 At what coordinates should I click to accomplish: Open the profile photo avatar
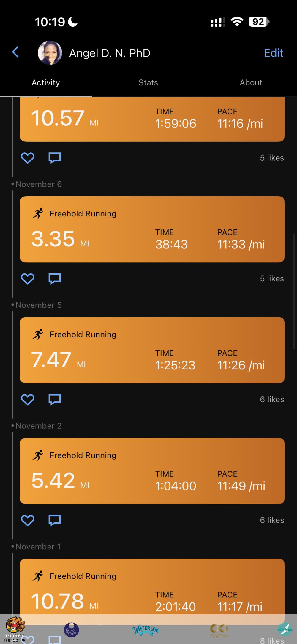(x=50, y=53)
